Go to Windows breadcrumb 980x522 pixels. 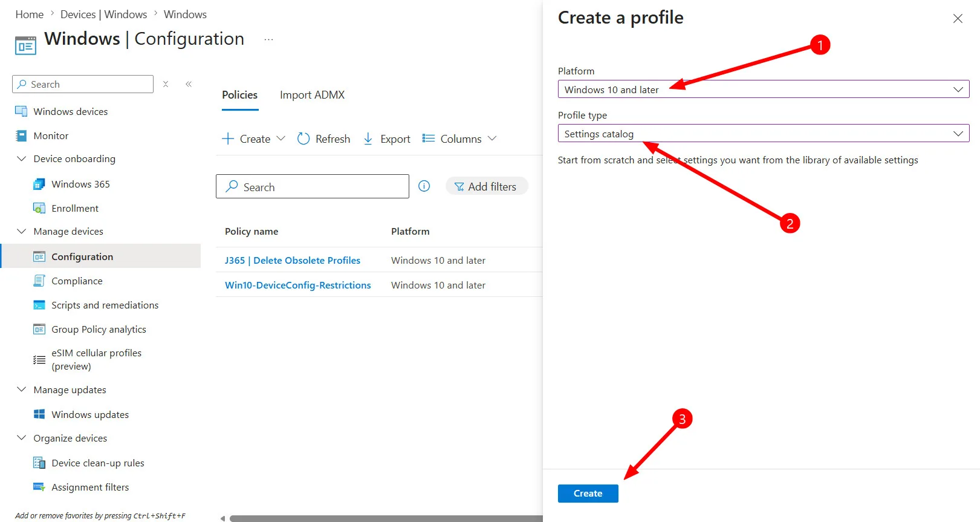tap(185, 15)
